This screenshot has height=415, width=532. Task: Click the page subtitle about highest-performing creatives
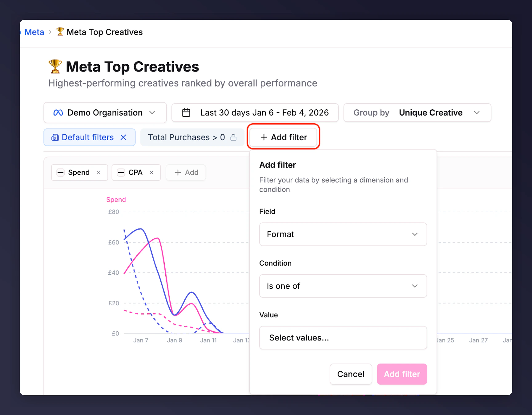183,83
